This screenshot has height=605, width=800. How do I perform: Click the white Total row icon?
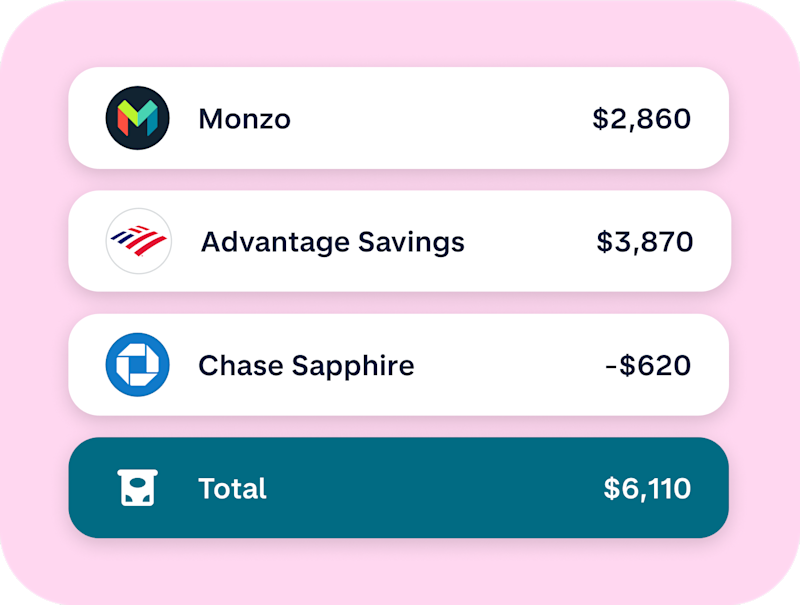point(137,488)
